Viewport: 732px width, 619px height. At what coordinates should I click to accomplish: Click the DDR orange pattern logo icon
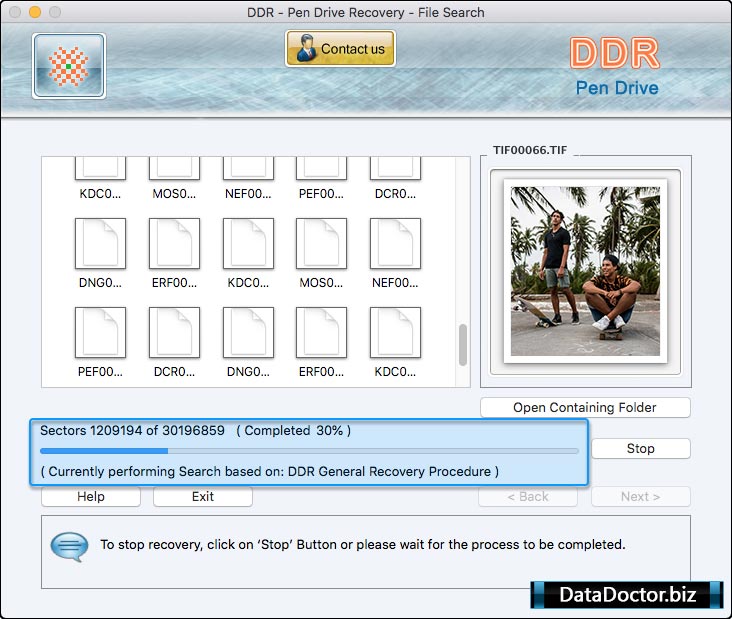[69, 66]
